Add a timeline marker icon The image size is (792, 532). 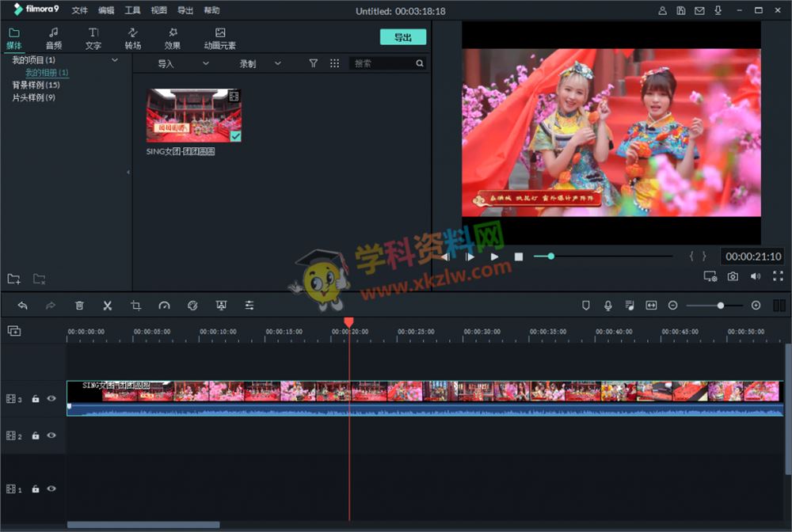(x=586, y=306)
